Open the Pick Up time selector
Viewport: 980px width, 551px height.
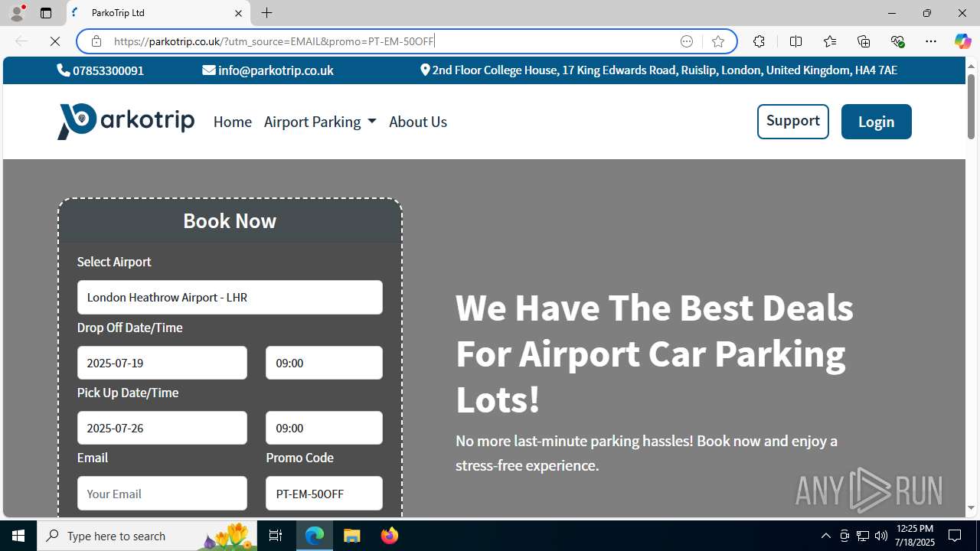click(x=324, y=428)
